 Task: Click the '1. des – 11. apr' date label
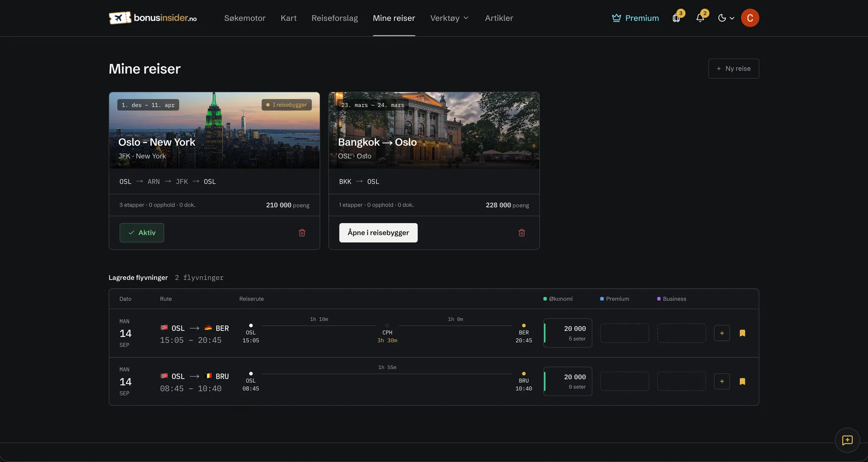(x=148, y=105)
